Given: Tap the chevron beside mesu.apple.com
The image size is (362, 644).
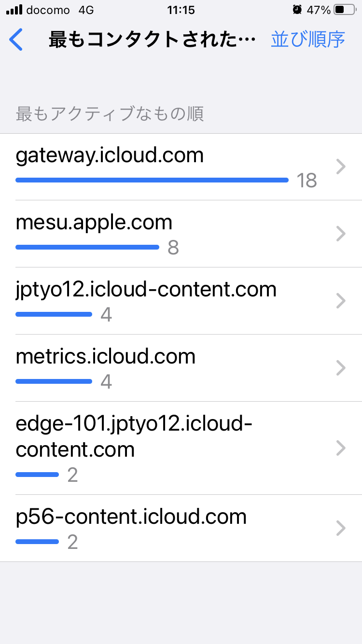Looking at the screenshot, I should point(341,234).
